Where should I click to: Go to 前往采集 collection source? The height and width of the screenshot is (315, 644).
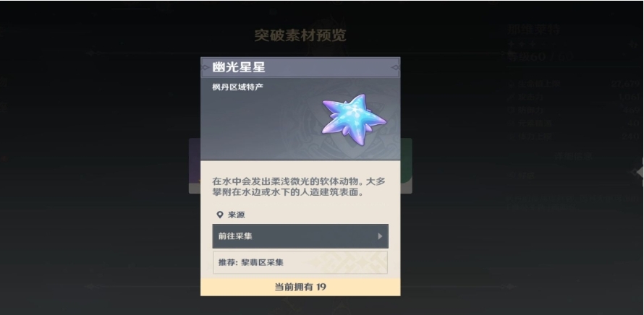click(x=300, y=236)
